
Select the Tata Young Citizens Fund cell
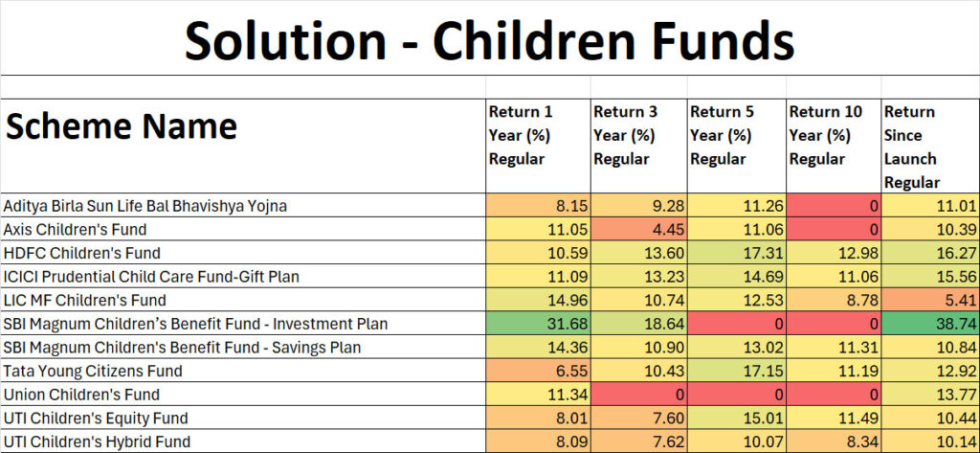(x=243, y=371)
